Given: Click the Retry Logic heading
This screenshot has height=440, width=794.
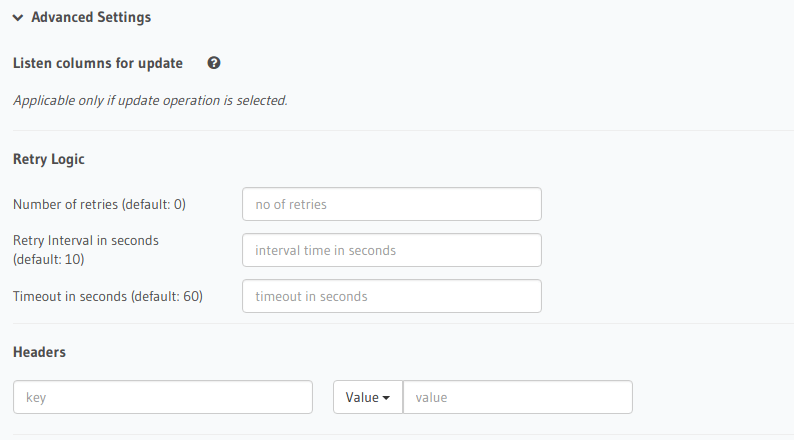Looking at the screenshot, I should click(49, 158).
